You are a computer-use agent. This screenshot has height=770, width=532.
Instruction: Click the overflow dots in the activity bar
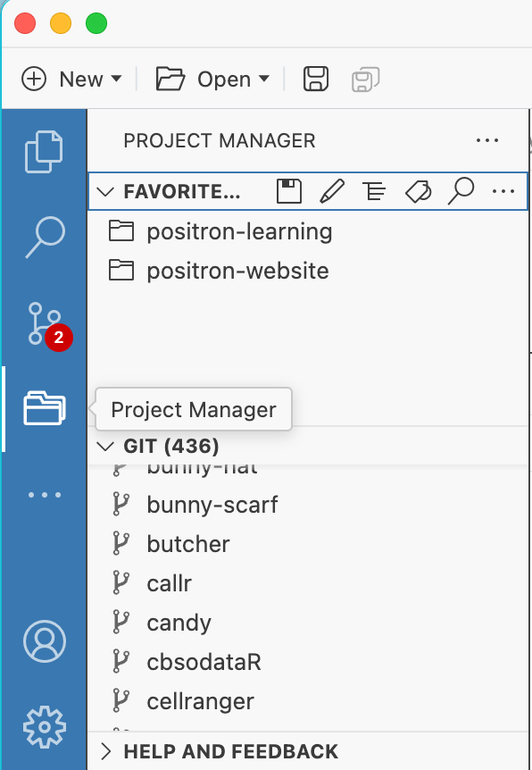click(45, 495)
